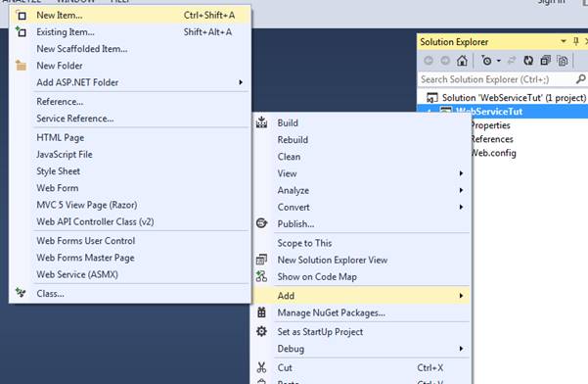Select Solution 'WebServiceTut' node
The height and width of the screenshot is (384, 588).
click(507, 98)
